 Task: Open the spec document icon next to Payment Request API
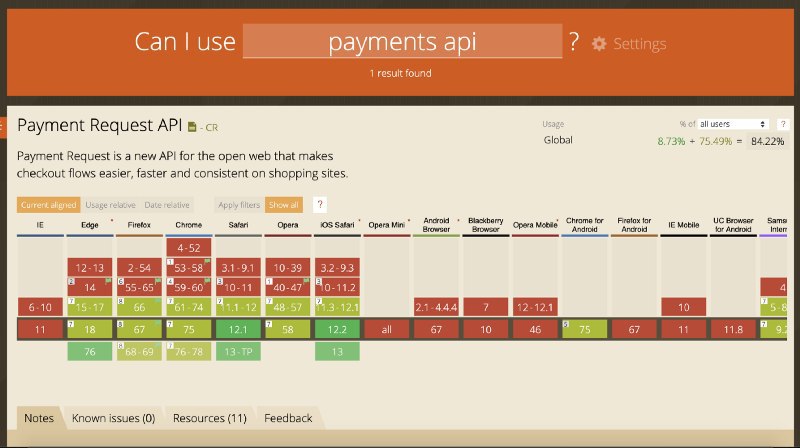[192, 127]
